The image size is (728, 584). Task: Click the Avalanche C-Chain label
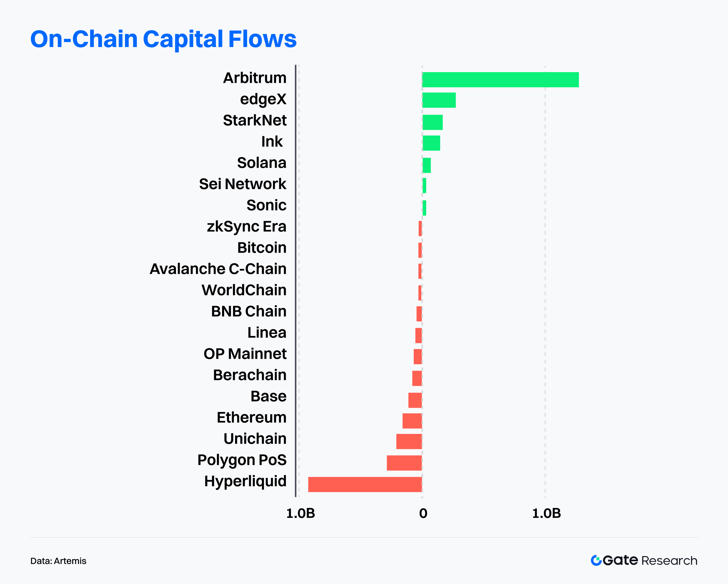pos(218,269)
